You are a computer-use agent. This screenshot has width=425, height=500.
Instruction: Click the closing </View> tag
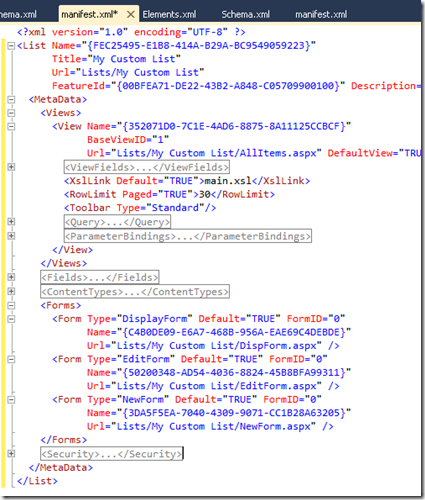[73, 250]
